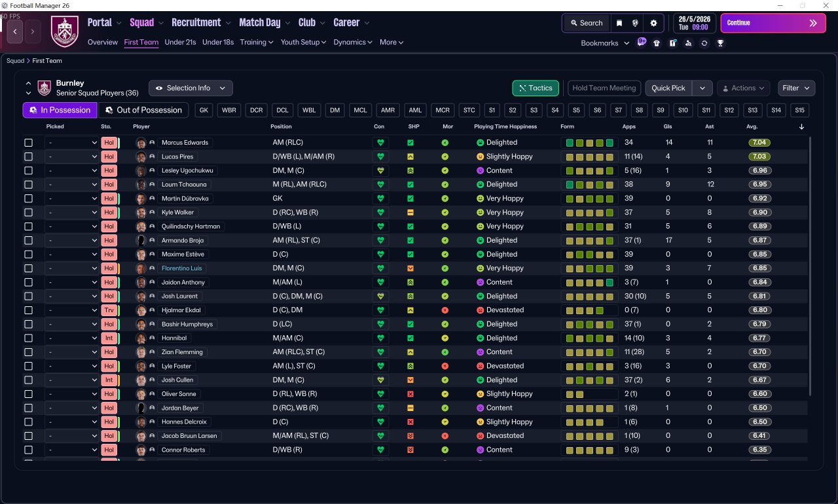Click the Continue button
Viewport: 838px width, 504px height.
click(773, 23)
